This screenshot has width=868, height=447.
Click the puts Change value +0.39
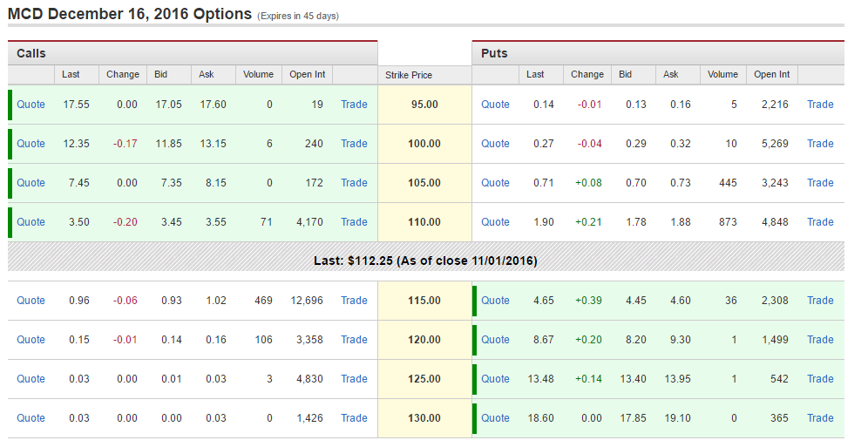588,301
